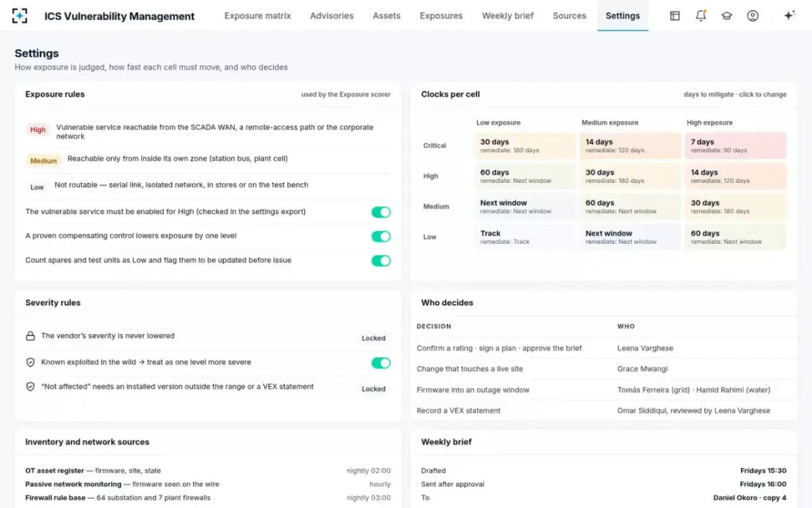The image size is (812, 508).
Task: Toggle vulnerable service must be enabled for High
Action: click(381, 212)
